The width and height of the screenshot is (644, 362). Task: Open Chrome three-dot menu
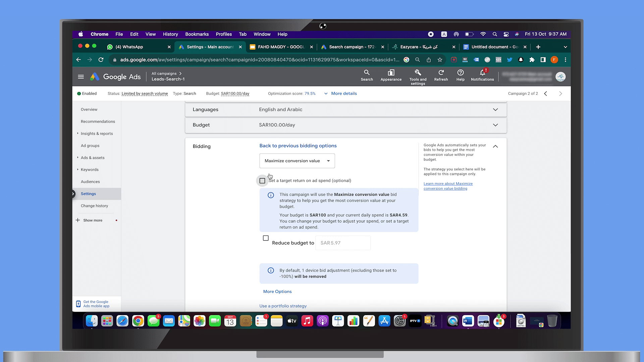tap(566, 60)
